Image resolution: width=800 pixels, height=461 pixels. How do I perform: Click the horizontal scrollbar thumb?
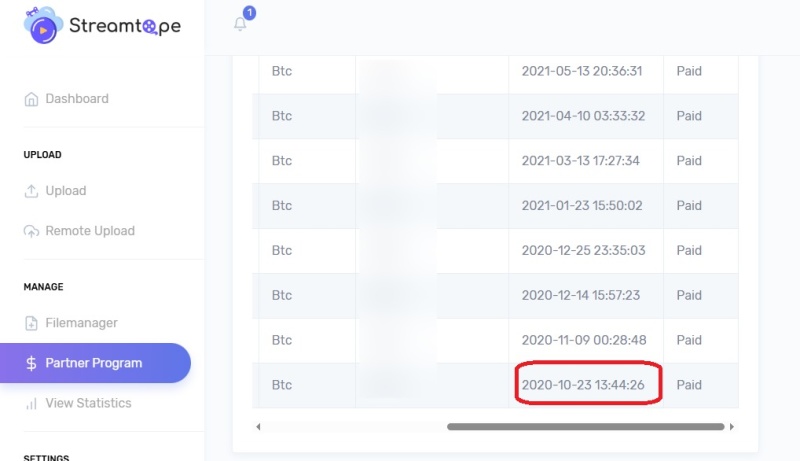coord(585,427)
